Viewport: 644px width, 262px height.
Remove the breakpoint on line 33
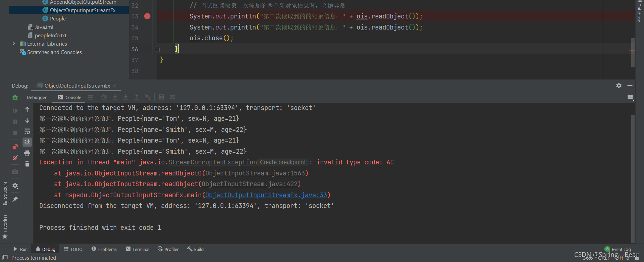coord(147,16)
